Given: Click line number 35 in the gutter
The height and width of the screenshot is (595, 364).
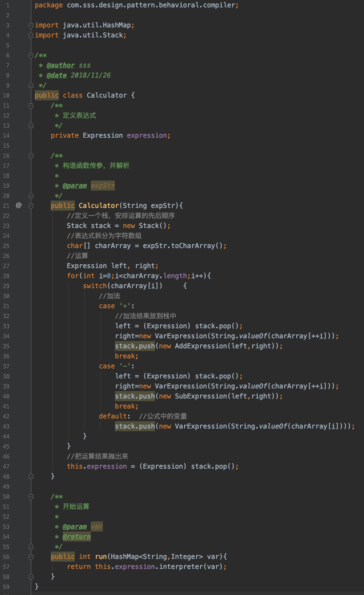Looking at the screenshot, I should (6, 346).
